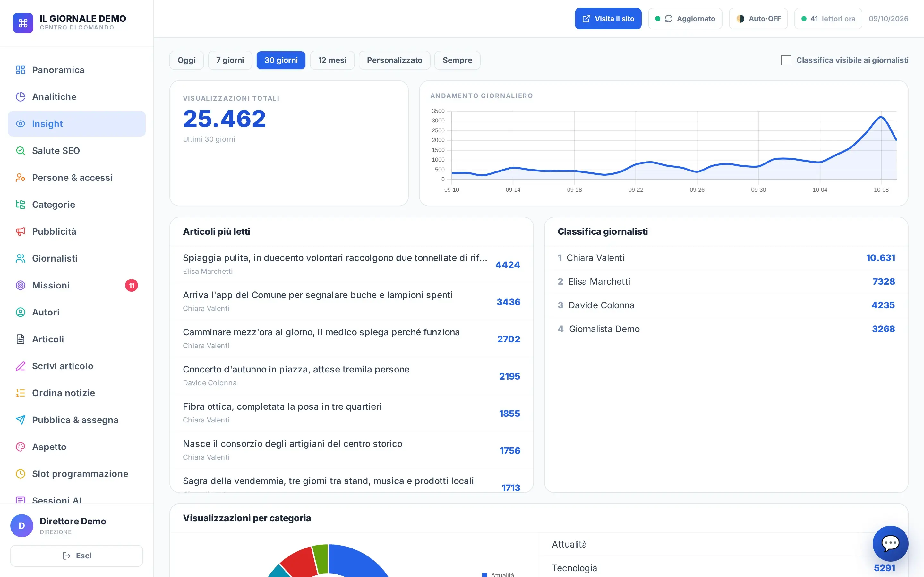Click the Panoramica dashboard grid icon
924x577 pixels.
coord(20,70)
